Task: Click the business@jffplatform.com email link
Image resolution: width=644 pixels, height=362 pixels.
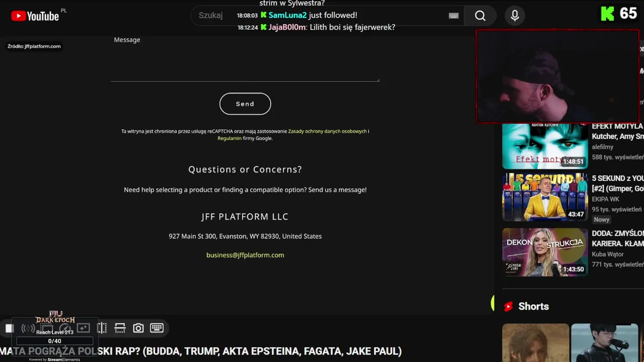Action: 245,255
